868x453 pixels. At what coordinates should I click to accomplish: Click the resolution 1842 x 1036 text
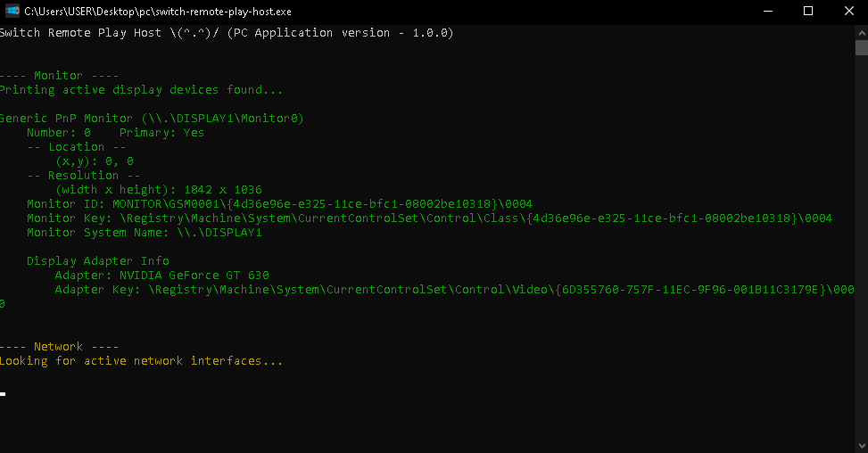[x=223, y=190]
